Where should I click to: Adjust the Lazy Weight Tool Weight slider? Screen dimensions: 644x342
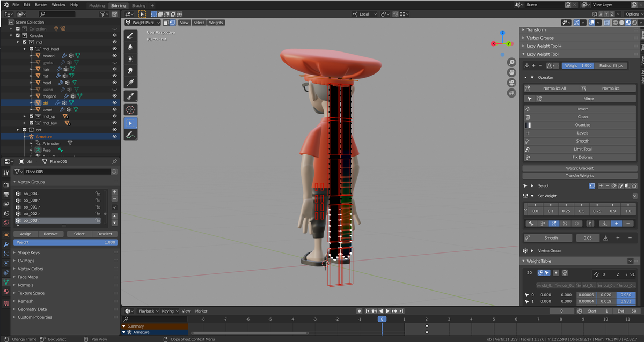[579, 65]
